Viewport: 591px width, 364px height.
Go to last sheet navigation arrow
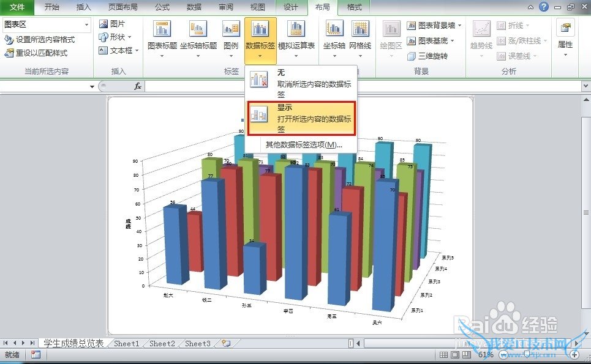[32, 343]
